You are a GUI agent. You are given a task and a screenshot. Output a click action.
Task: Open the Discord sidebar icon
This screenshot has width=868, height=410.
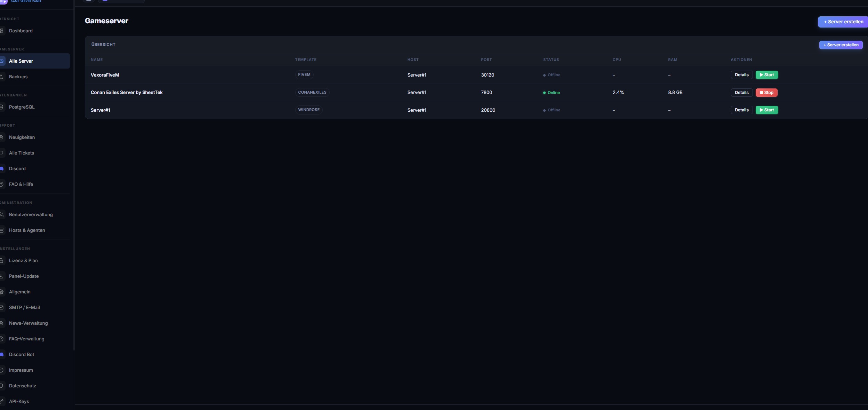point(1,168)
